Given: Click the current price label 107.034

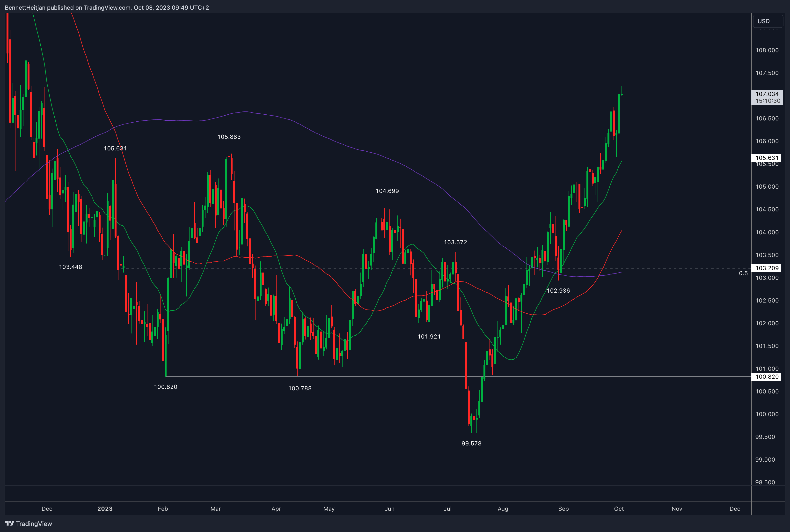Looking at the screenshot, I should pos(767,94).
